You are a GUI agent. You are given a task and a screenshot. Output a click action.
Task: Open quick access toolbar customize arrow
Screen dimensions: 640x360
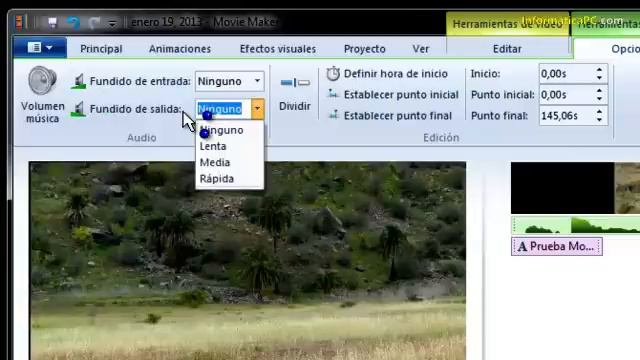[x=112, y=24]
